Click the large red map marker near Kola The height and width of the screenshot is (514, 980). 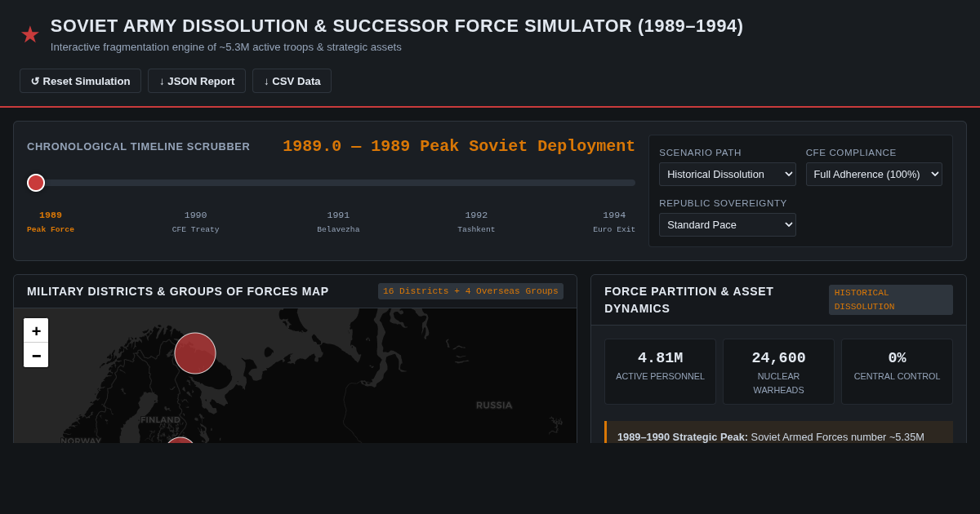tap(195, 353)
